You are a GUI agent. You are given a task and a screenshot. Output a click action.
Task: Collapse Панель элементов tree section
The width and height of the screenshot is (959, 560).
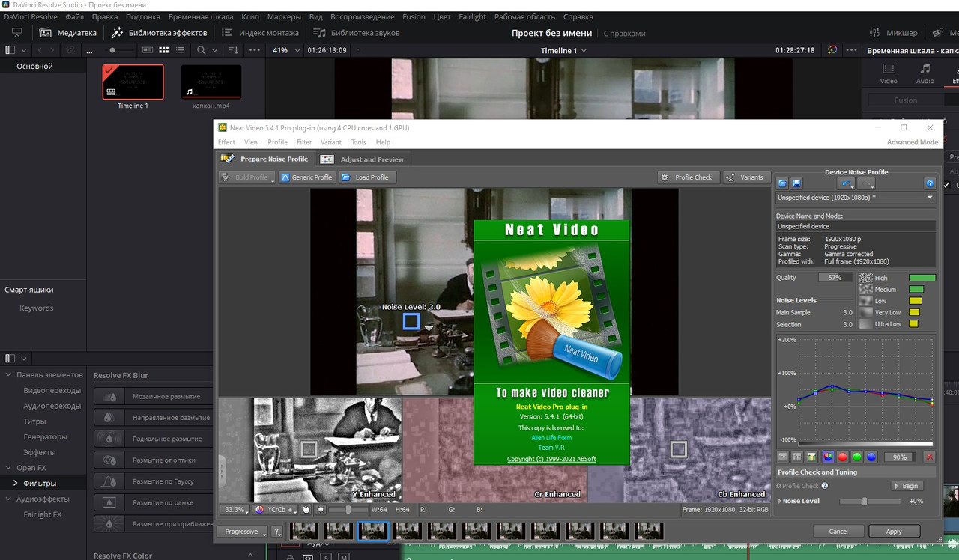pos(9,374)
